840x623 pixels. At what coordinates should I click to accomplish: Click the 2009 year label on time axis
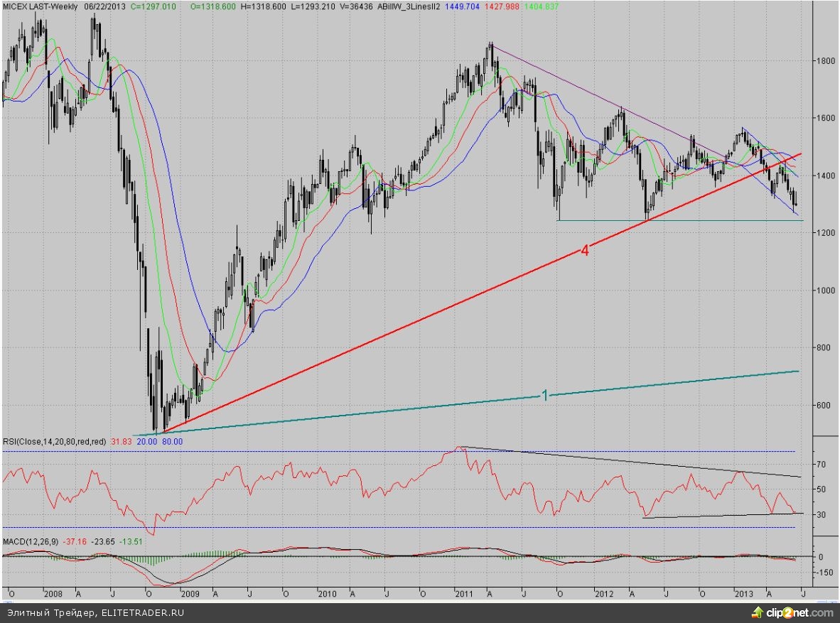[190, 593]
